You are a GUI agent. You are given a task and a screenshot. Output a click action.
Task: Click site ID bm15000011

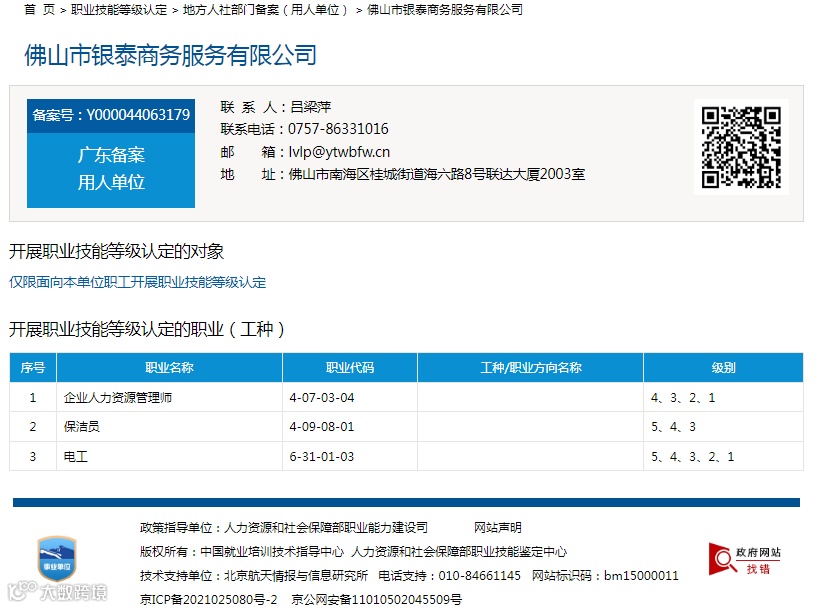pyautogui.click(x=641, y=576)
